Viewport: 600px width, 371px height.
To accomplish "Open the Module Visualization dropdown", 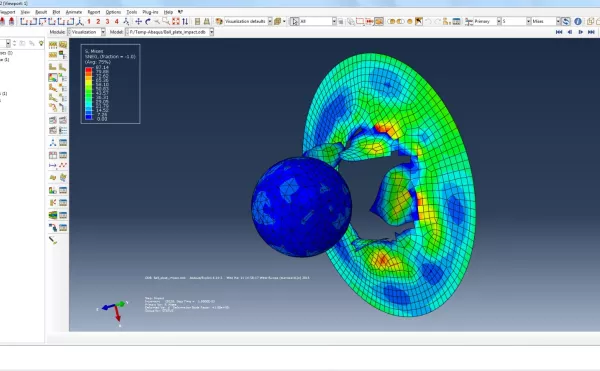I will (x=103, y=32).
